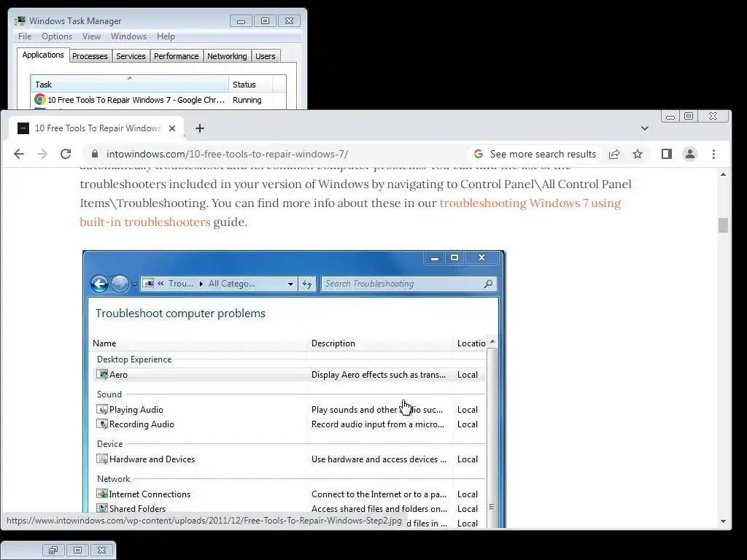Screen dimensions: 747x560
Task: Click scroll up arrow on Chrome page
Action: 723,175
